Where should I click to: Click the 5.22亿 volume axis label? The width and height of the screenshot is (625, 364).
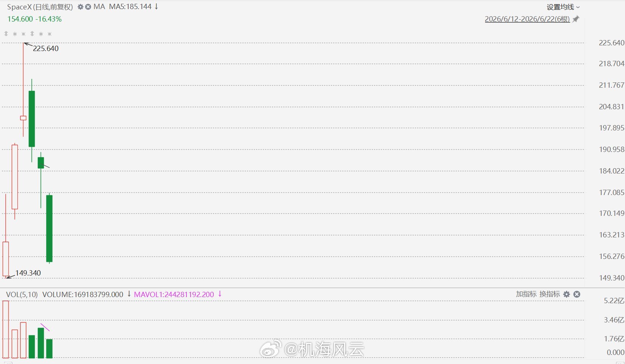coord(614,301)
